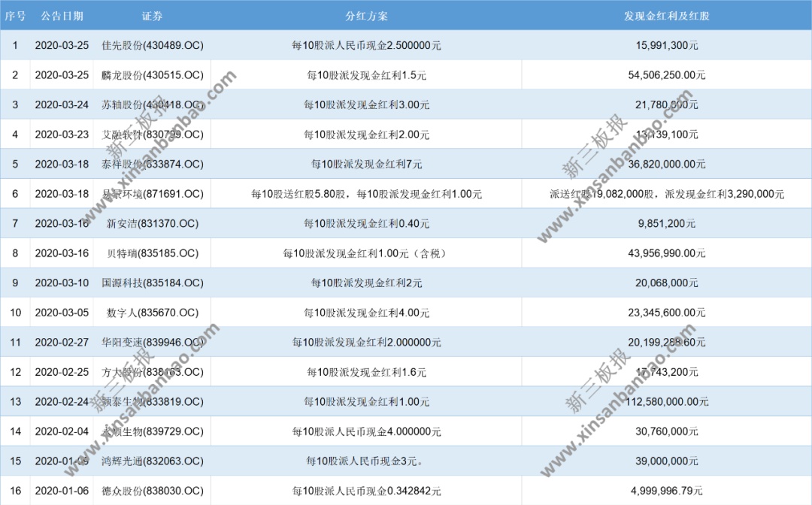812x505 pixels.
Task: Click the 公告日期 column header
Action: [62, 16]
